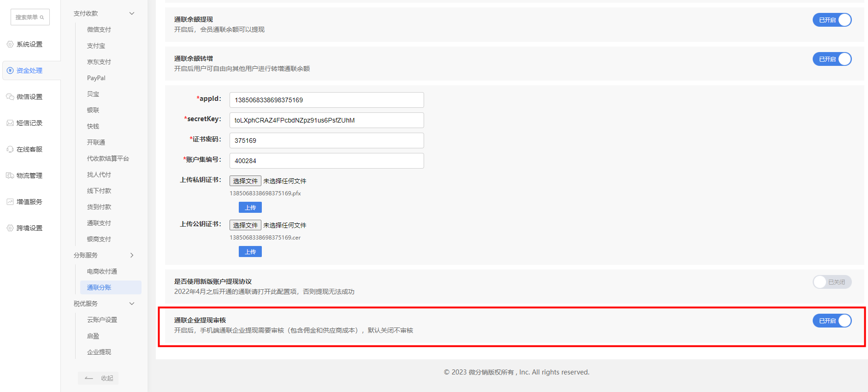Click the 资金处理 yuan icon
The height and width of the screenshot is (392, 868).
pos(10,70)
